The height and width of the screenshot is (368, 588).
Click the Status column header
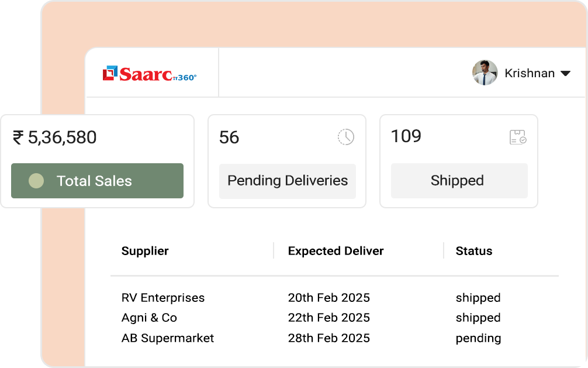(474, 251)
